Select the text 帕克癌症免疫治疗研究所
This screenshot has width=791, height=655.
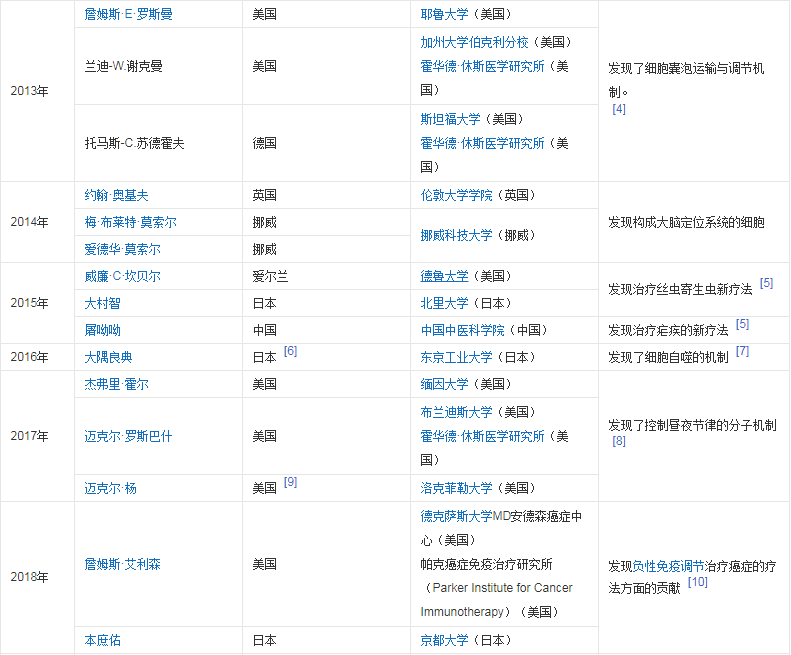click(486, 564)
